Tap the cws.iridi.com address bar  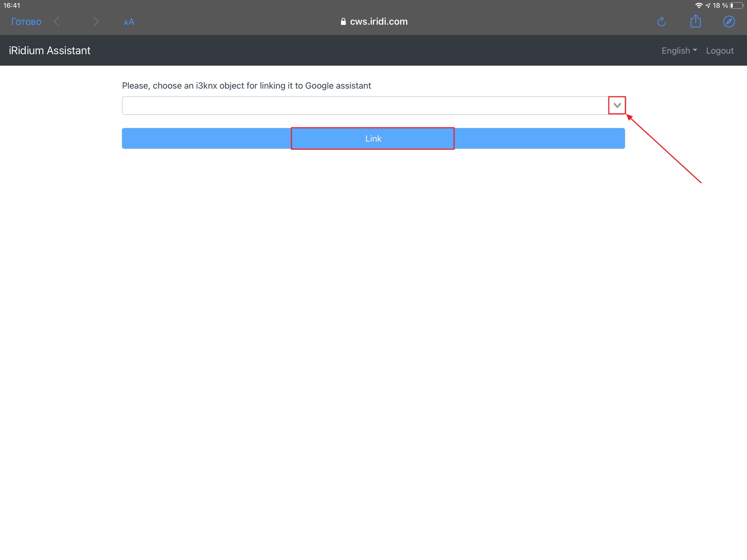[373, 21]
